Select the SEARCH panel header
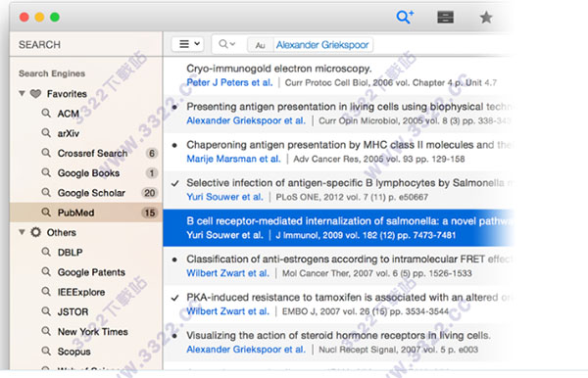588x378 pixels. [x=39, y=45]
